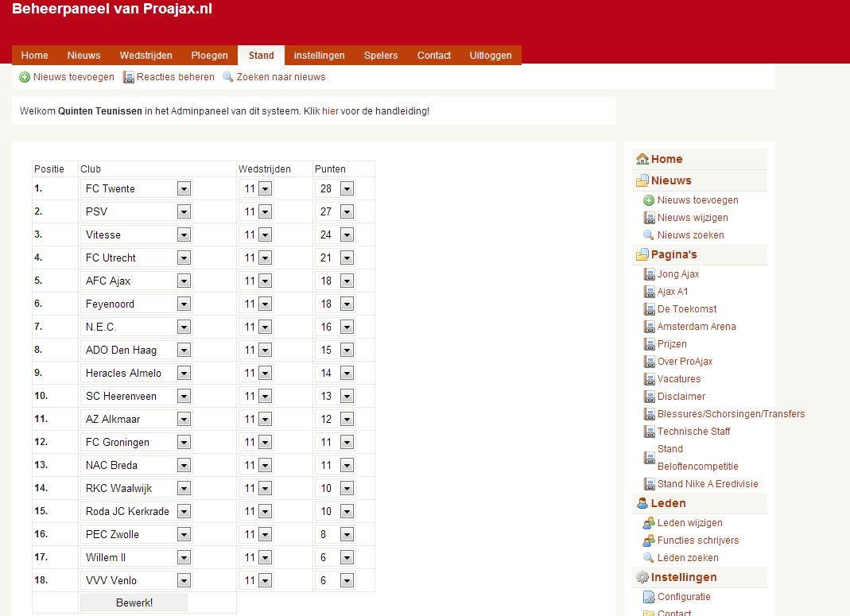Click the page icon beside Over ProAjax
The width and height of the screenshot is (850, 616).
649,362
